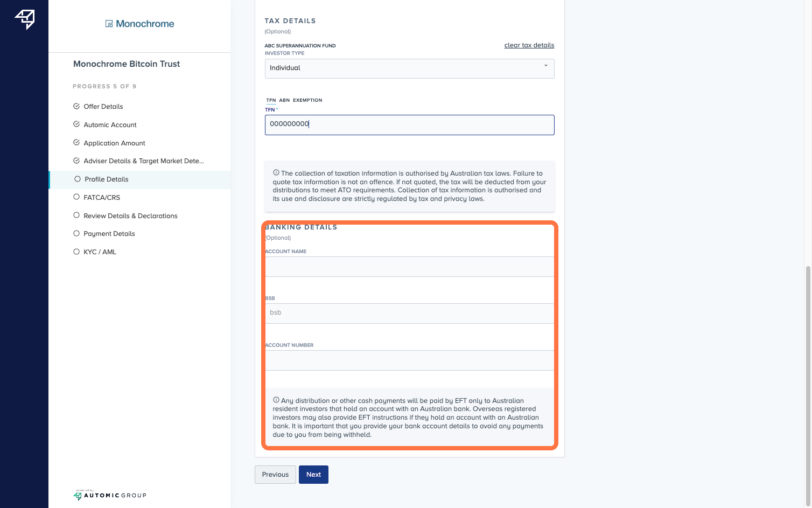This screenshot has height=508, width=812.
Task: Switch to the Exemption tab
Action: (307, 100)
